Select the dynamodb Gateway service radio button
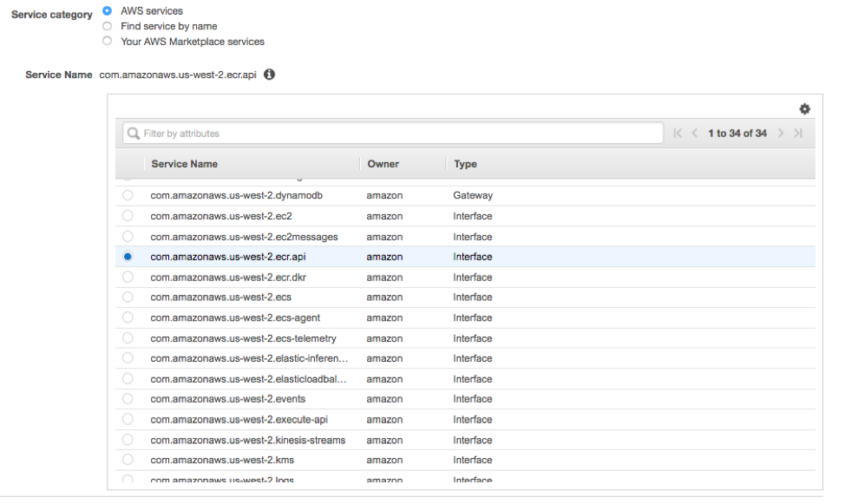Screen dimensions: 845x504 [x=128, y=195]
